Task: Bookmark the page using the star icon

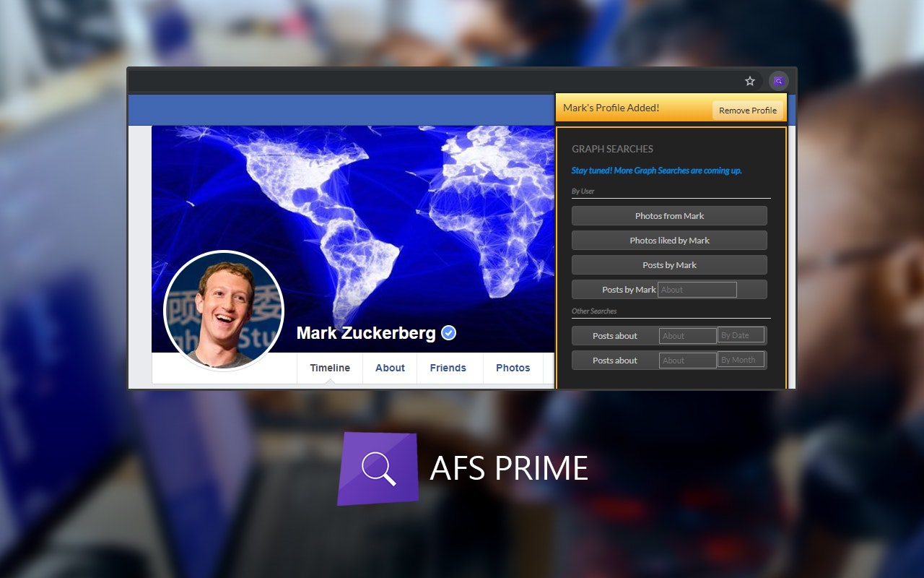Action: (x=749, y=81)
